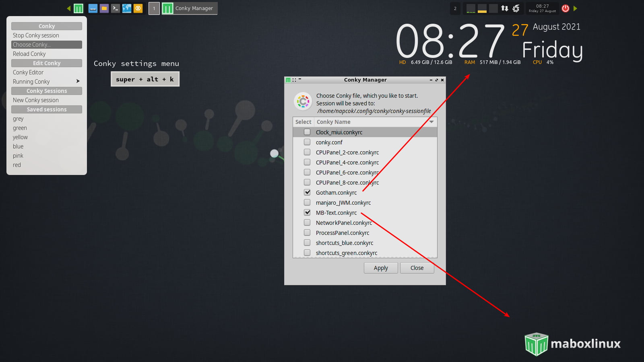Tick the CPUPanel_4-core.conkyrc checkbox
The image size is (644, 362).
click(x=307, y=162)
